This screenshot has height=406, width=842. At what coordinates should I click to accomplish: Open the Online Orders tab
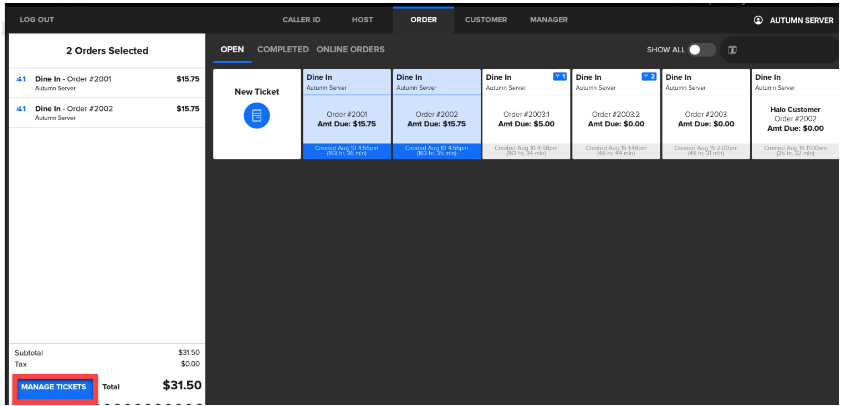pyautogui.click(x=350, y=50)
